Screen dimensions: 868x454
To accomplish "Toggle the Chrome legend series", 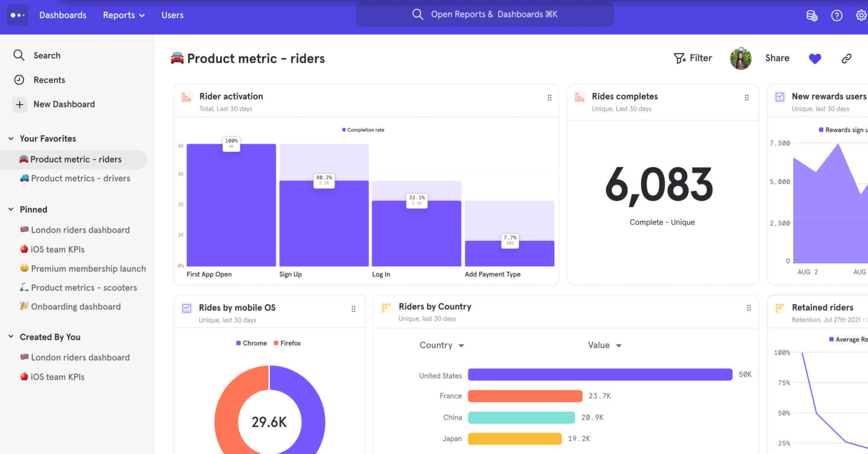I will (251, 343).
